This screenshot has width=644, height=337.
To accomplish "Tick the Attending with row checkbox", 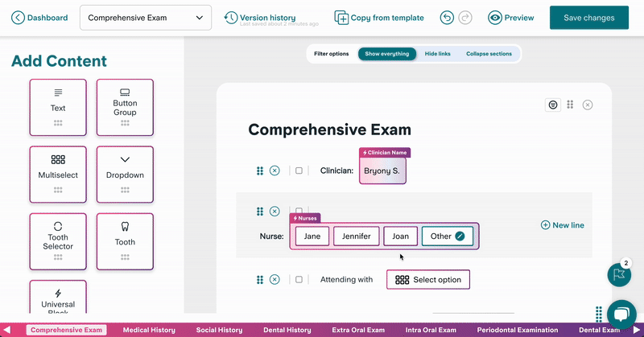I will pyautogui.click(x=299, y=280).
